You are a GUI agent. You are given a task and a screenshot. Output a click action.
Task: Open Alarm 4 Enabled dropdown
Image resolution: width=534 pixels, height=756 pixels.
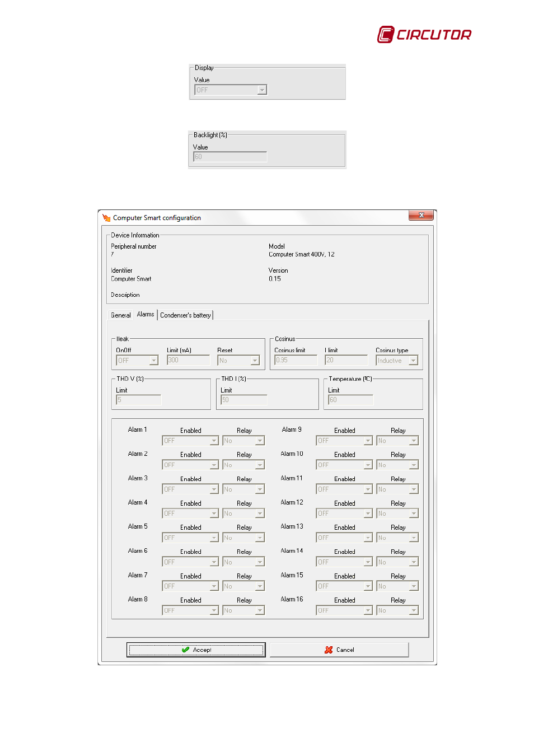(x=190, y=514)
